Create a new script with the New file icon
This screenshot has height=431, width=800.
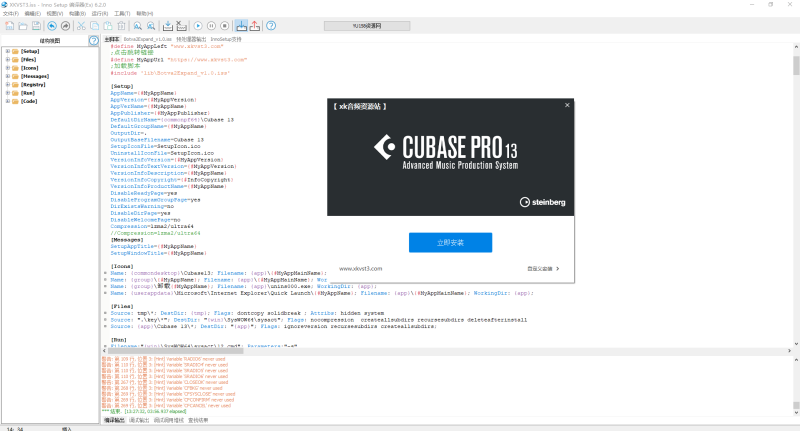point(10,26)
